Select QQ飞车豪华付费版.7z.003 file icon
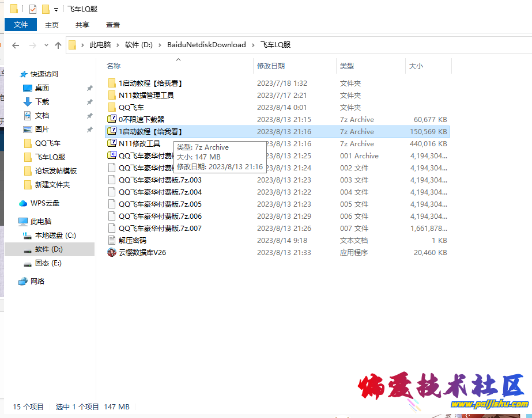Screen dimensions: 532x418 112,180
